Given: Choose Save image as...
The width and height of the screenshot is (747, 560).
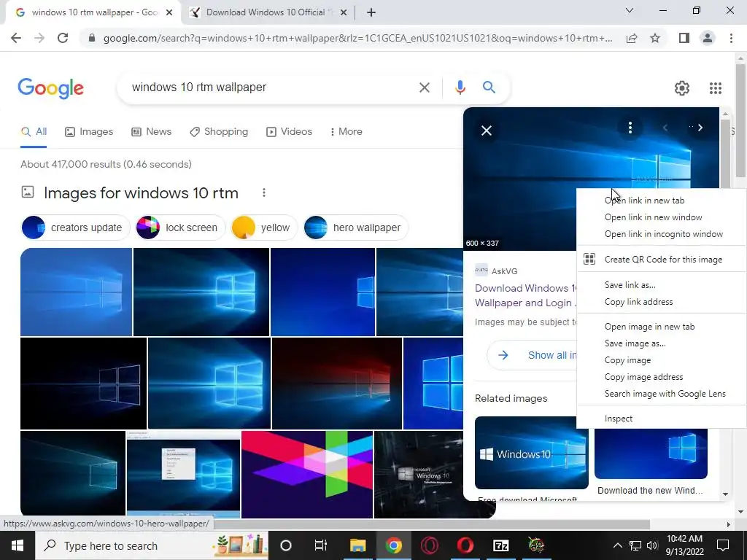Looking at the screenshot, I should click(661, 343).
